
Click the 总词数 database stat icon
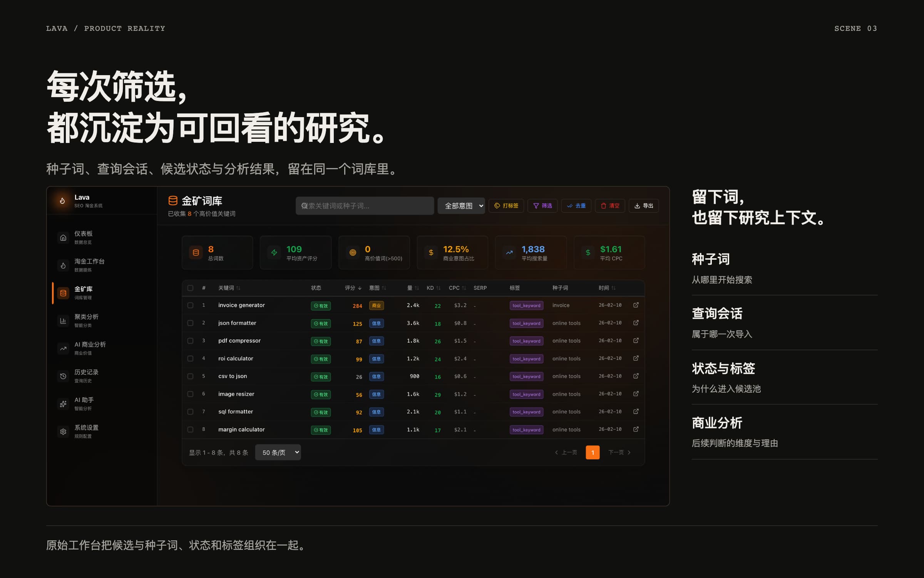click(196, 253)
